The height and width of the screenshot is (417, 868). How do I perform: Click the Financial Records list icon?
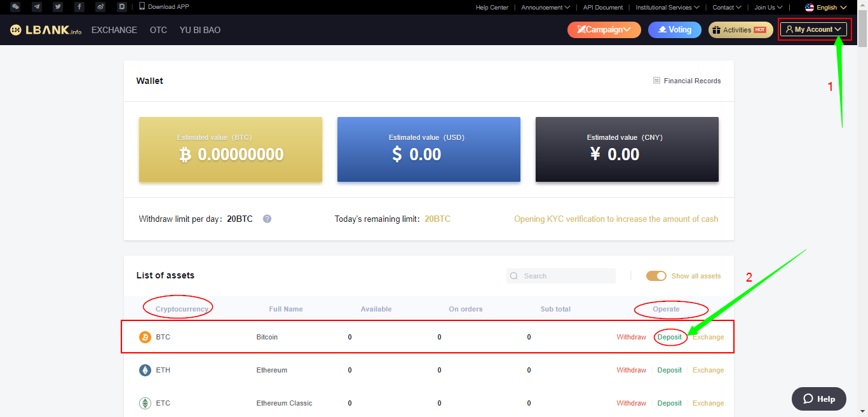click(x=656, y=81)
